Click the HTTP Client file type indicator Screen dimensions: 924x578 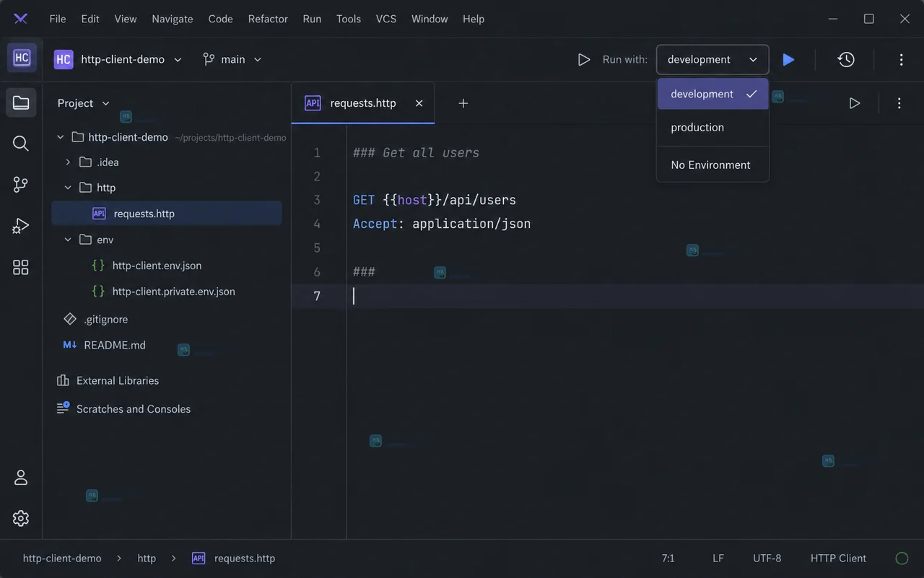[x=838, y=558]
